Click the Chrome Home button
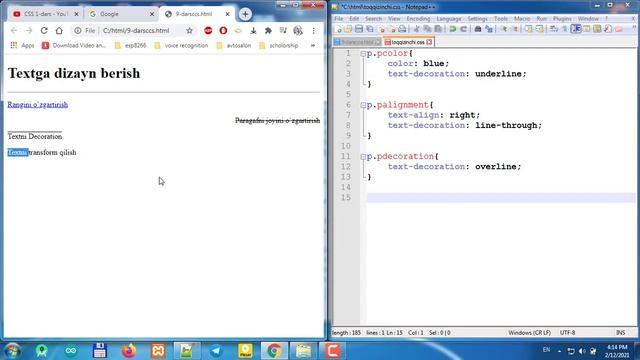Viewport: 640px width, 360px height. point(59,31)
